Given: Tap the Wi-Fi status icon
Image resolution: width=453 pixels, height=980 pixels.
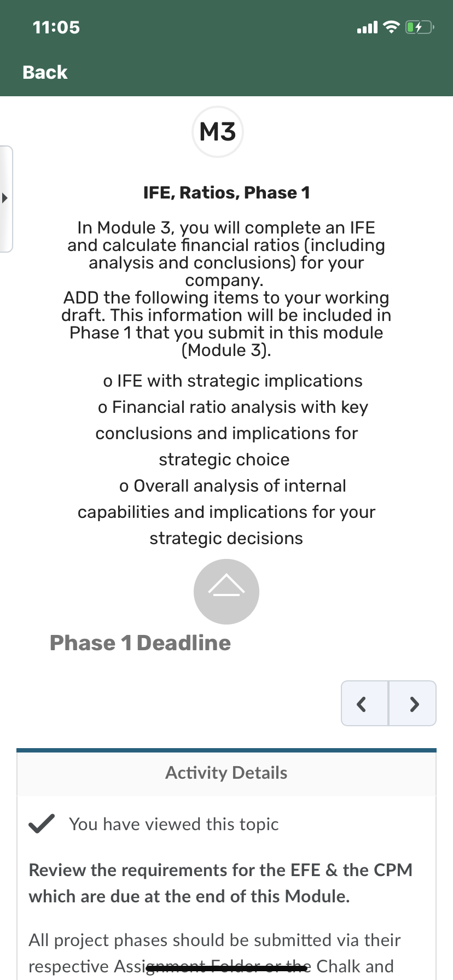Looking at the screenshot, I should click(391, 27).
